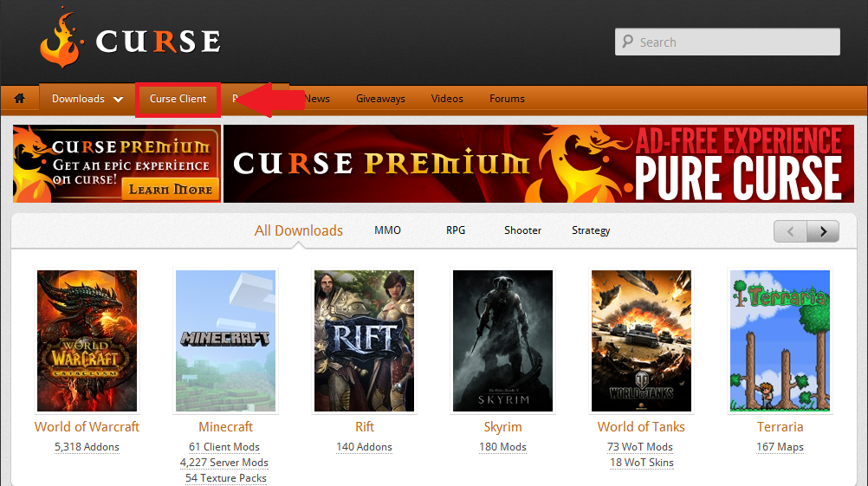Go to the Videos section
868x486 pixels.
coord(447,99)
